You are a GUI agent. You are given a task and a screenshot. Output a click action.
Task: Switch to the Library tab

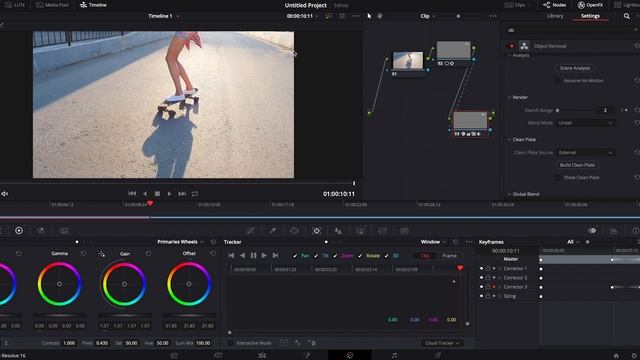(555, 16)
